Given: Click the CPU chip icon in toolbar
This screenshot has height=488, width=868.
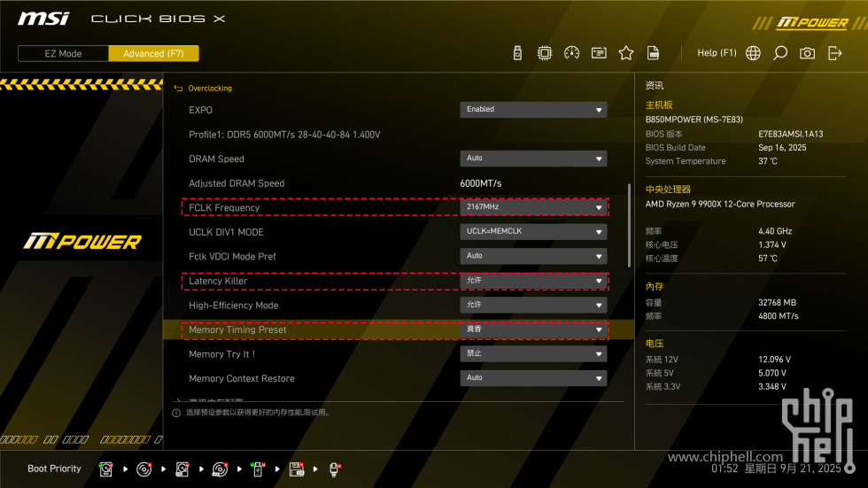Looking at the screenshot, I should [545, 53].
